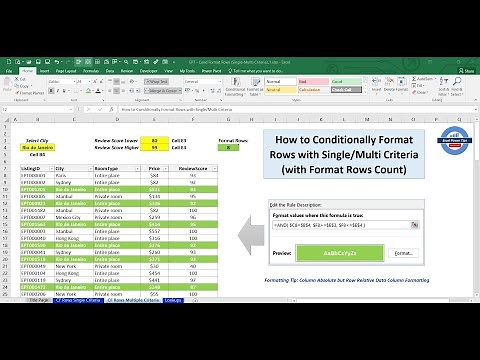The height and width of the screenshot is (360, 480).
Task: Open the City column filter dropdown
Action: tap(90, 169)
